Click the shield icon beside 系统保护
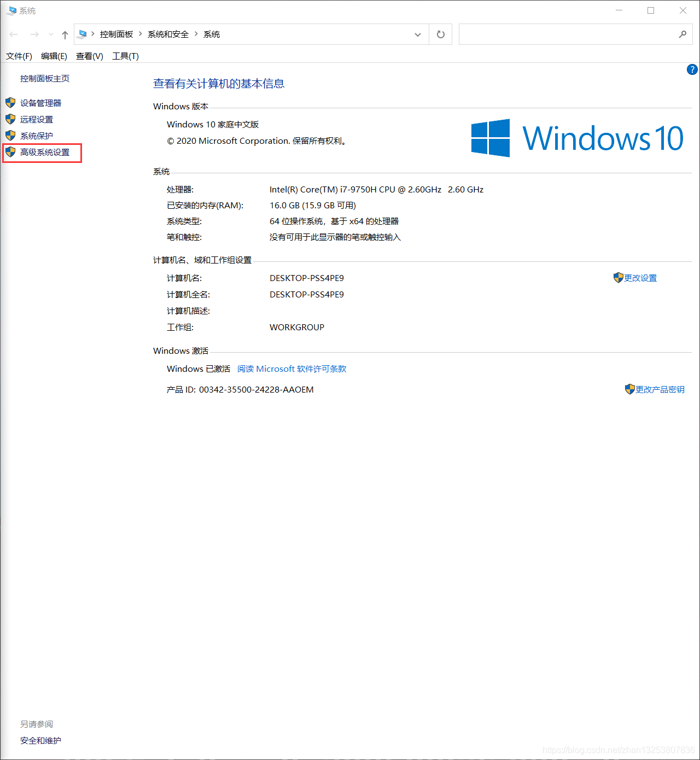 point(10,136)
